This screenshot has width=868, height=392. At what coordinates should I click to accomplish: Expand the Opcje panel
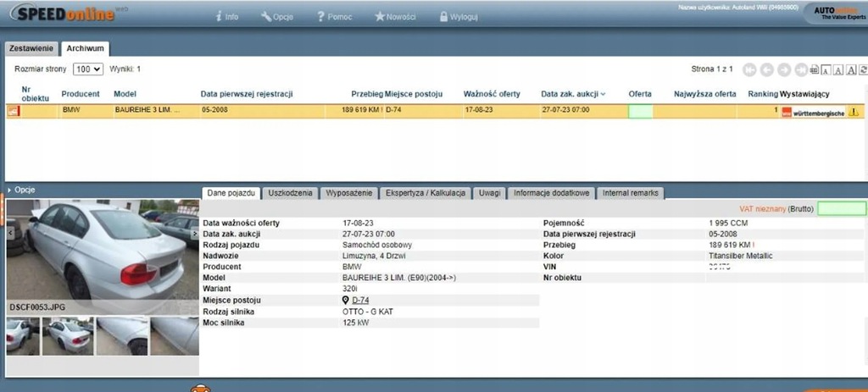(23, 190)
